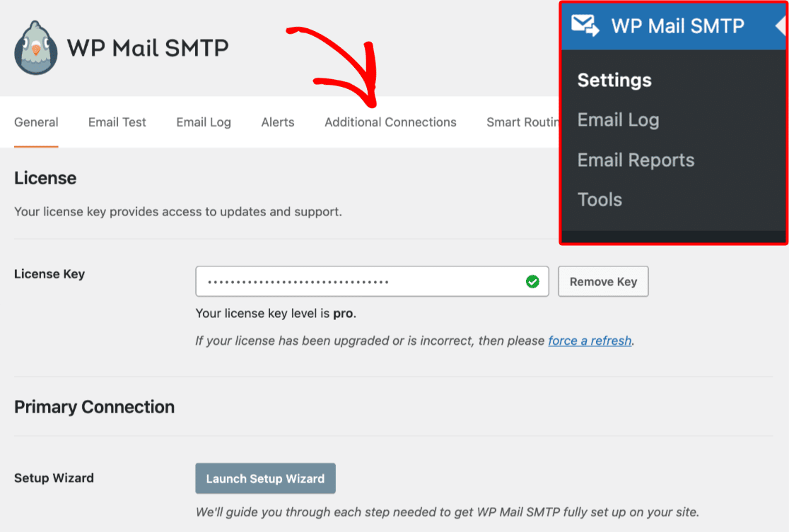Open the Additional Connections tab
The width and height of the screenshot is (789, 532).
(390, 122)
